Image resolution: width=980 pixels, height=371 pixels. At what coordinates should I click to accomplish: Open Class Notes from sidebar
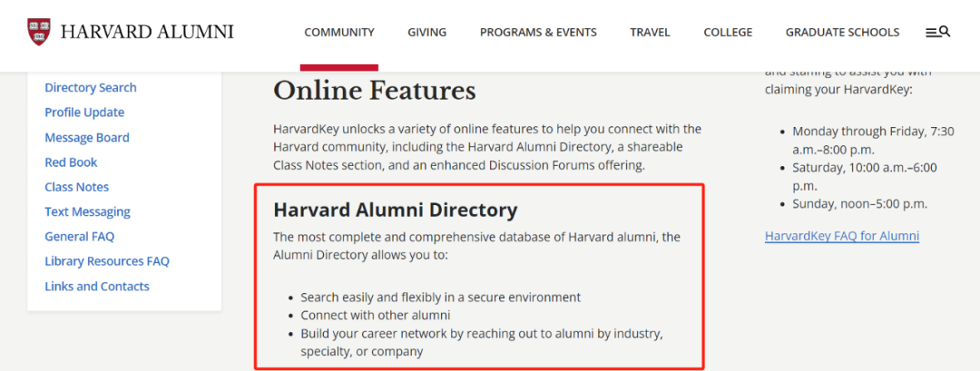[x=77, y=188]
